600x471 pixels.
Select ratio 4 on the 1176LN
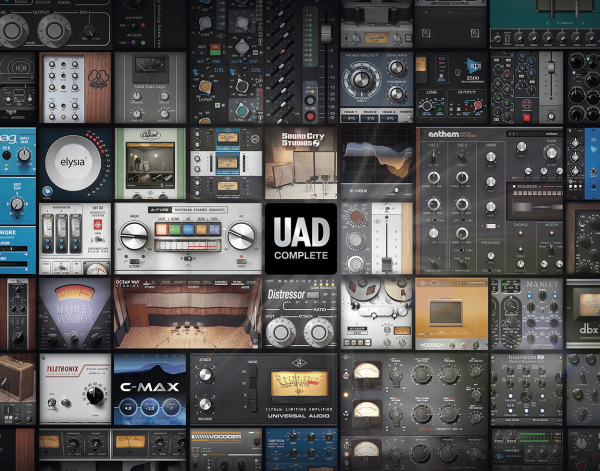coord(253,405)
